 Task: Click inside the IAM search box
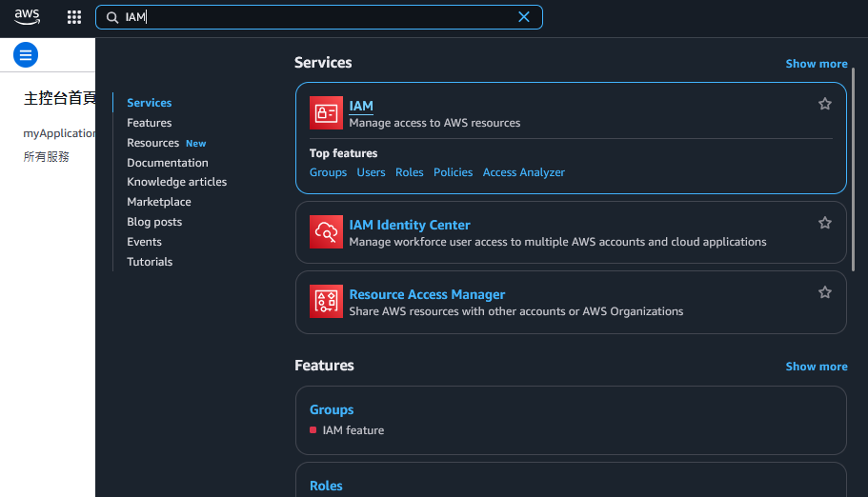point(319,17)
